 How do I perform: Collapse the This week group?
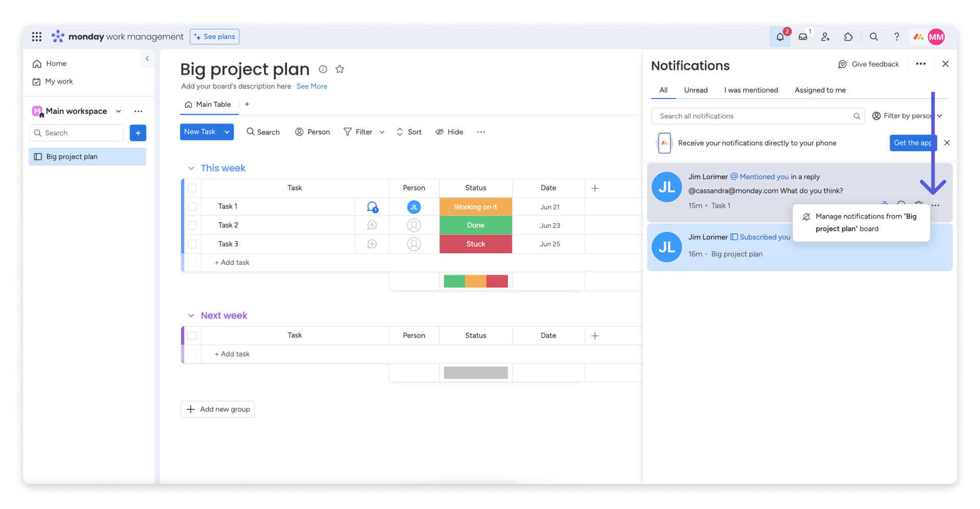click(191, 168)
